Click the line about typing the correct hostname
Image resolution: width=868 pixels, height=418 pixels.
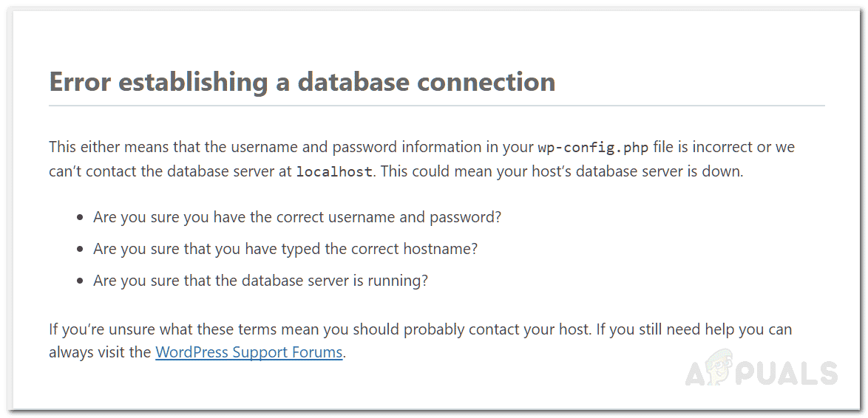point(285,250)
